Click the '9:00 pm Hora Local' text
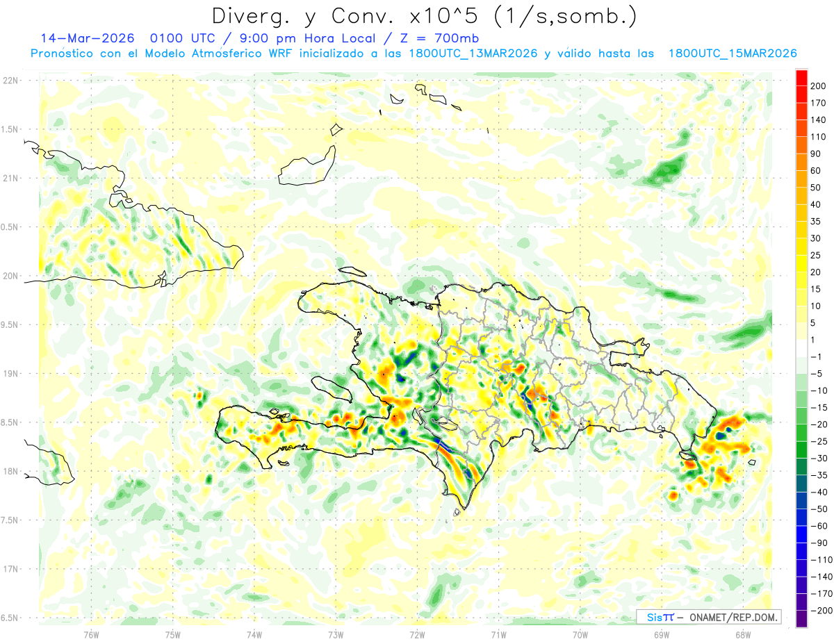834x644 pixels. (x=306, y=38)
